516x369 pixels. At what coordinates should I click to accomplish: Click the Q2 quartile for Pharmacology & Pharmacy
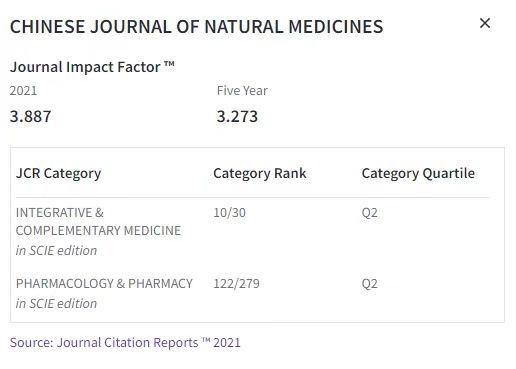coord(370,284)
